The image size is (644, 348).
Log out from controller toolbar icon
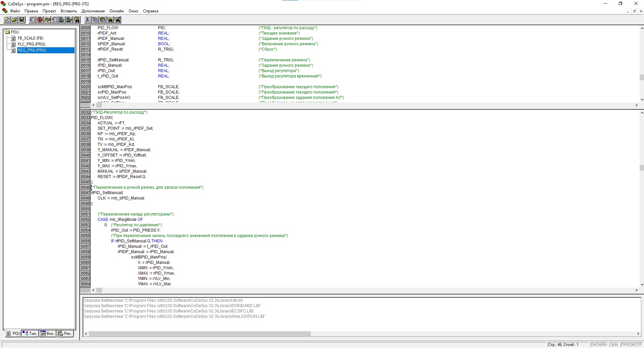(69, 19)
